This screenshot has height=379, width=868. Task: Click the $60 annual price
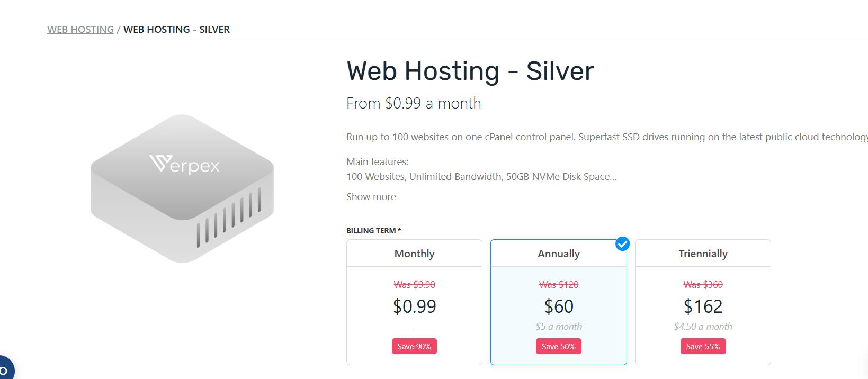pos(558,306)
